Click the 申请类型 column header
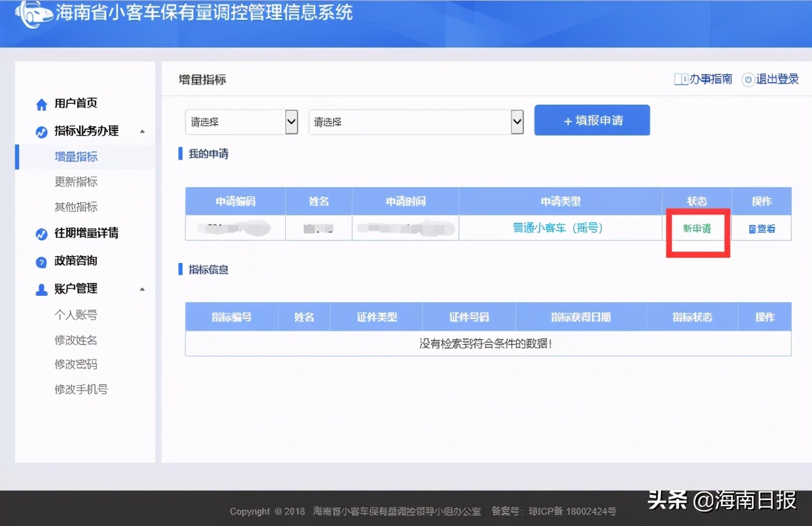This screenshot has height=526, width=812. point(560,201)
